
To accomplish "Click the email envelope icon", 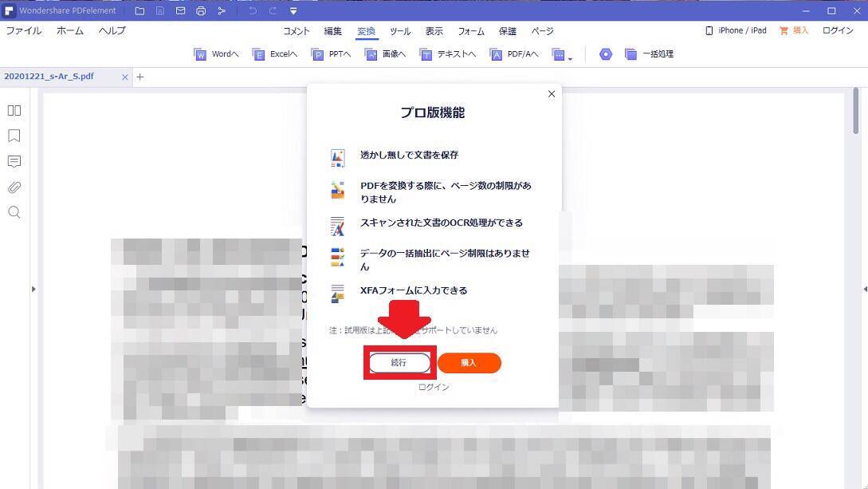I will point(181,11).
